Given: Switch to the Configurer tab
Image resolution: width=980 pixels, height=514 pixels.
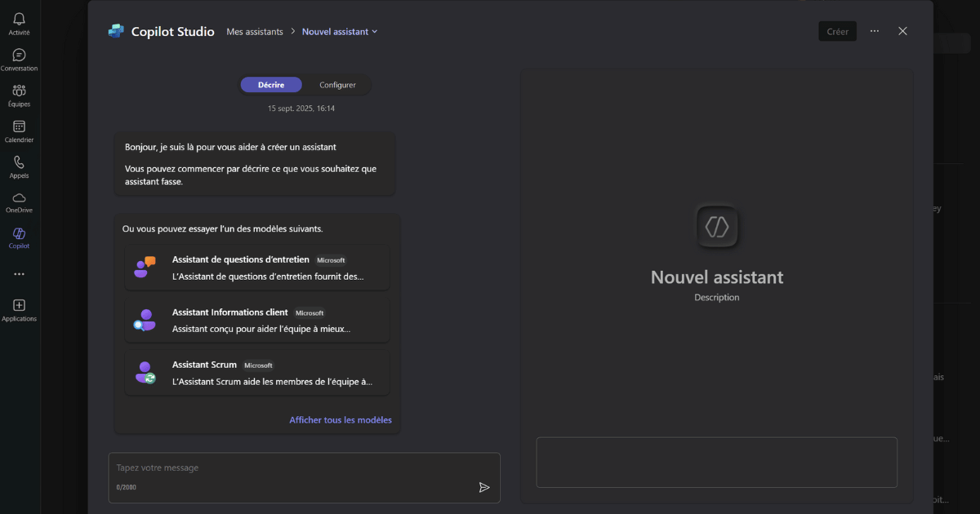Looking at the screenshot, I should (336, 84).
